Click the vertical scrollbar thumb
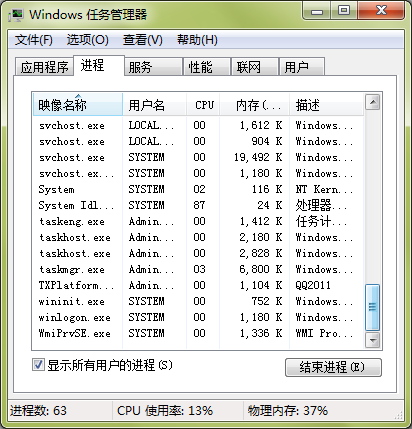 pyautogui.click(x=372, y=307)
